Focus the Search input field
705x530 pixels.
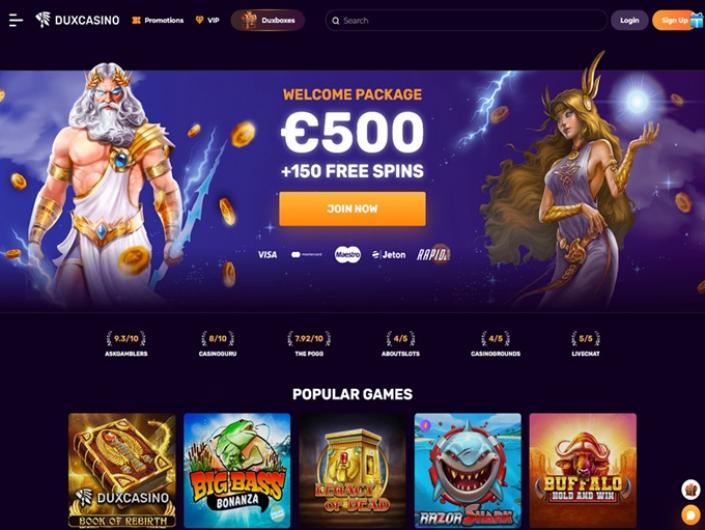tap(466, 21)
